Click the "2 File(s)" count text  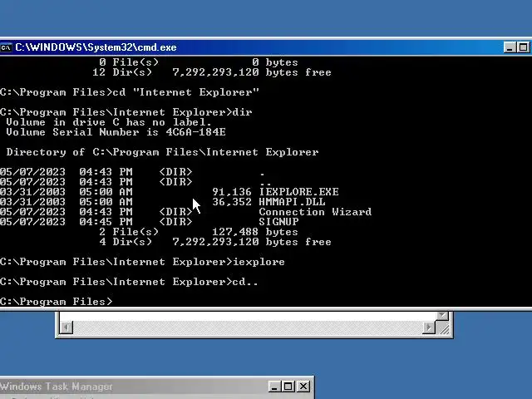pyautogui.click(x=129, y=232)
